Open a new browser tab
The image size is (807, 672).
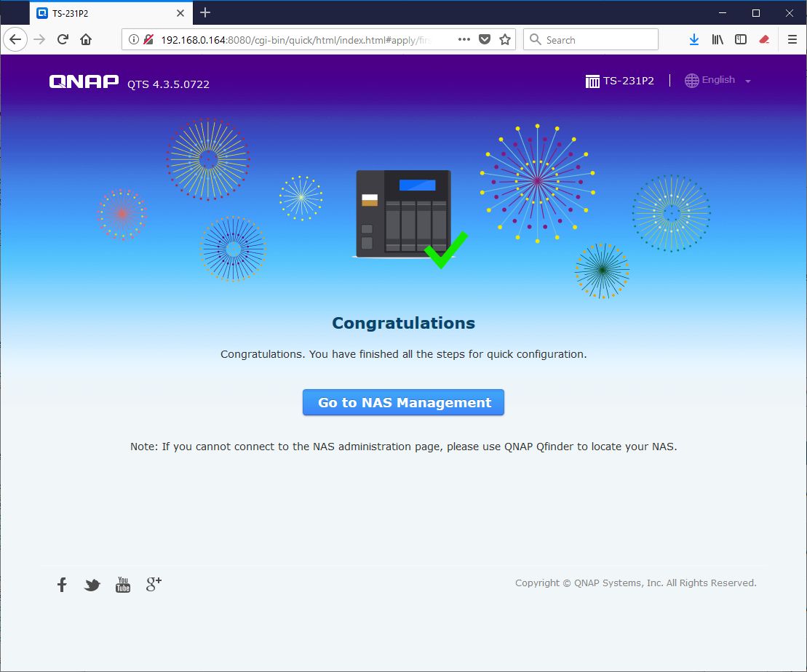pos(205,13)
